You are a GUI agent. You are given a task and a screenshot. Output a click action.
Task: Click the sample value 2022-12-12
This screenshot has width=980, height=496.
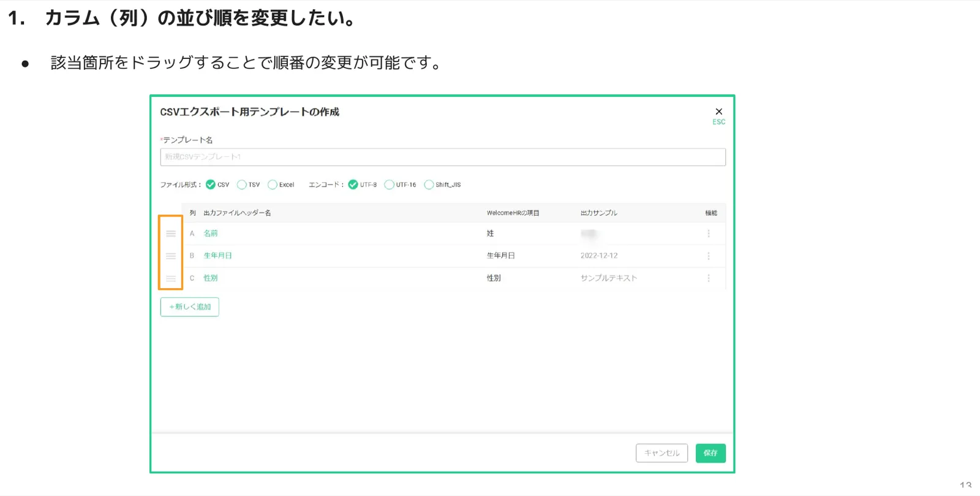tap(599, 256)
